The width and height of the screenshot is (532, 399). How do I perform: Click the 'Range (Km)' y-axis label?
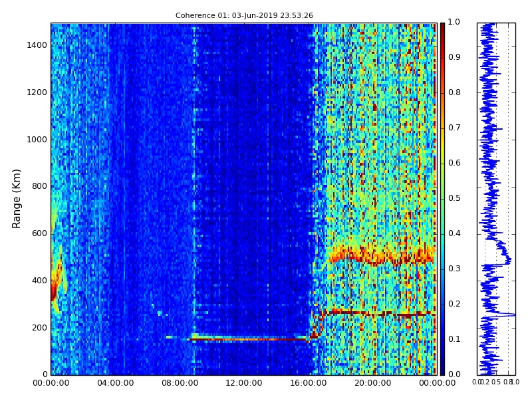(x=16, y=199)
